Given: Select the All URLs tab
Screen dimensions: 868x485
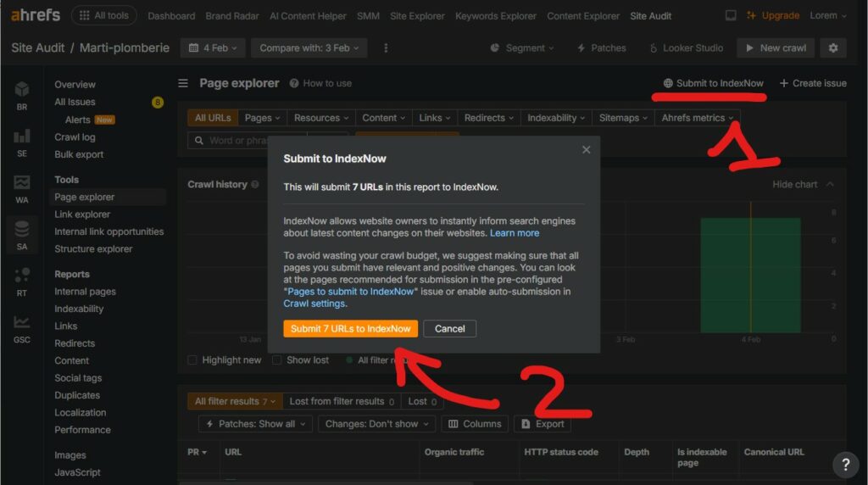Looking at the screenshot, I should pyautogui.click(x=213, y=118).
